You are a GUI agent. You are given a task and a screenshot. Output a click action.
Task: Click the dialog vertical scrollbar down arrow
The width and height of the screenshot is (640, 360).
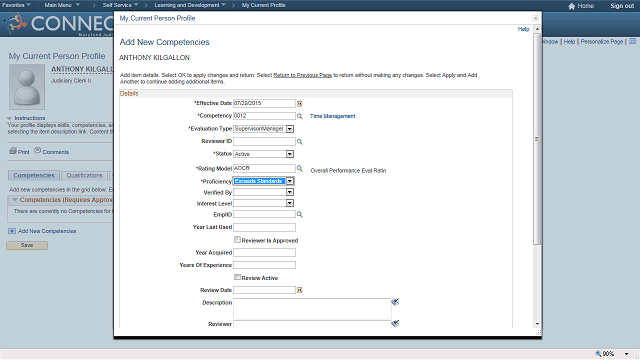537,324
